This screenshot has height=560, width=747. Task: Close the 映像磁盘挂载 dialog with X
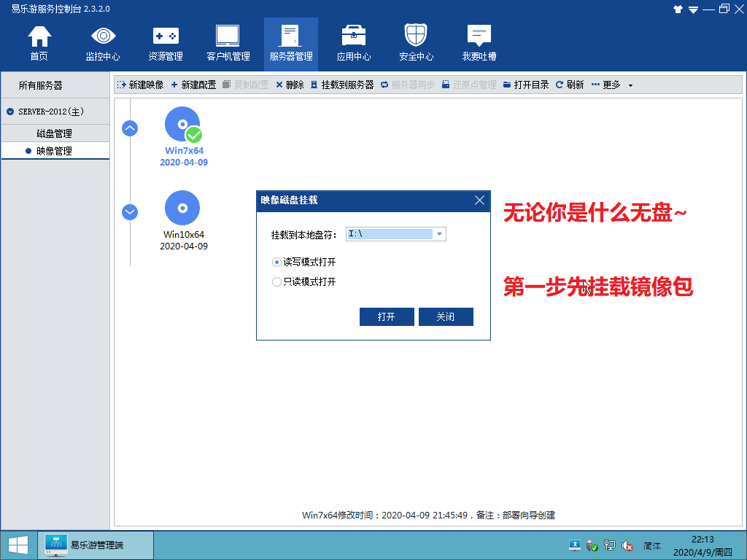pos(479,201)
